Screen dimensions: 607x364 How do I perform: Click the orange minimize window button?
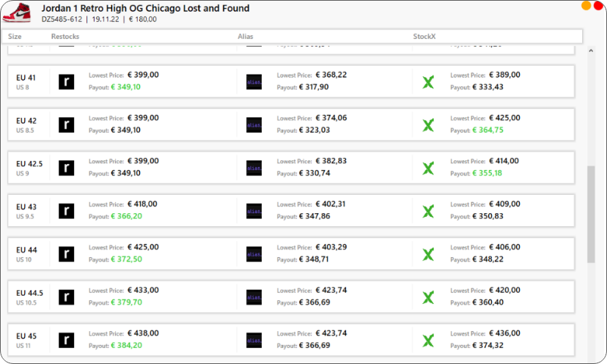[x=586, y=6]
